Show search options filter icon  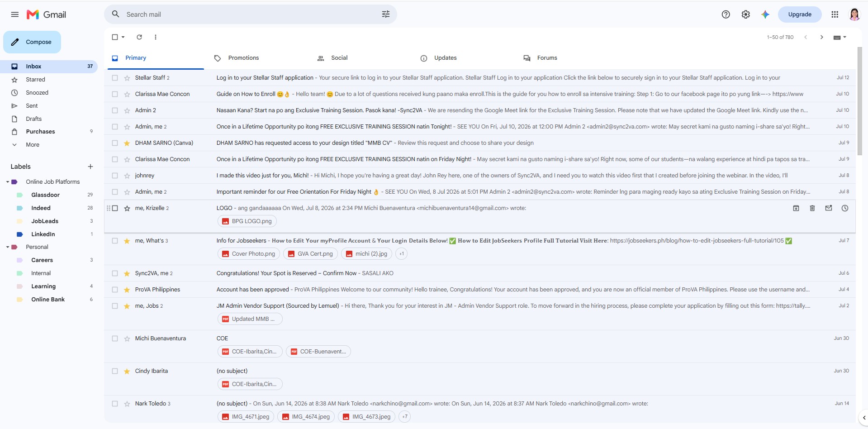coord(386,14)
